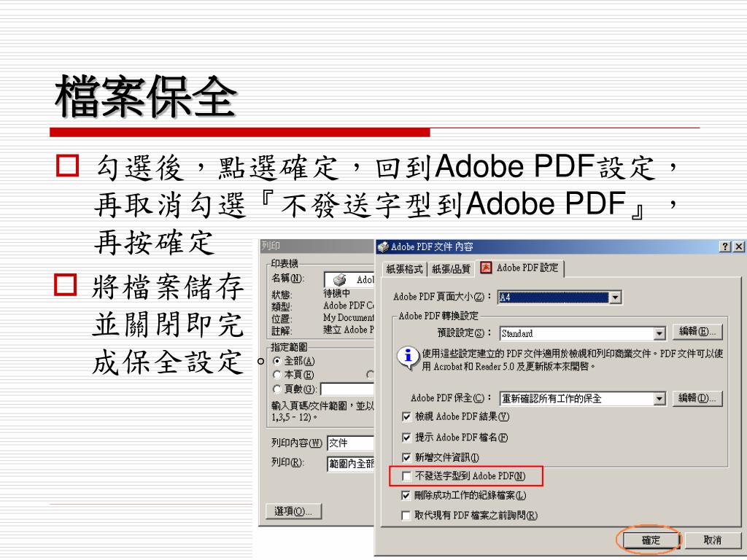Screen dimensions: 747x560
Task: Open the 列印內容 文件 dropdown in Print dialog
Action: pyautogui.click(x=351, y=443)
